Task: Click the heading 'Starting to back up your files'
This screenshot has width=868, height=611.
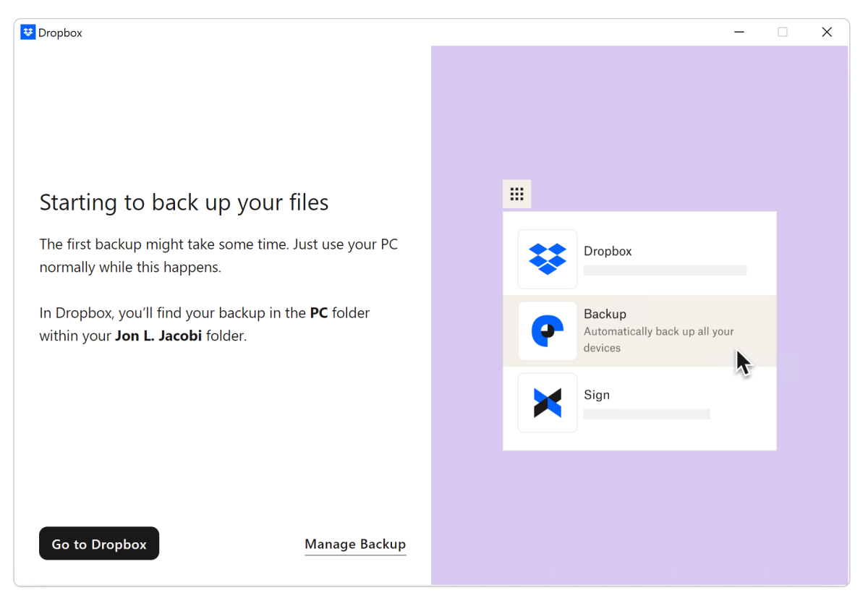Action: 184,202
